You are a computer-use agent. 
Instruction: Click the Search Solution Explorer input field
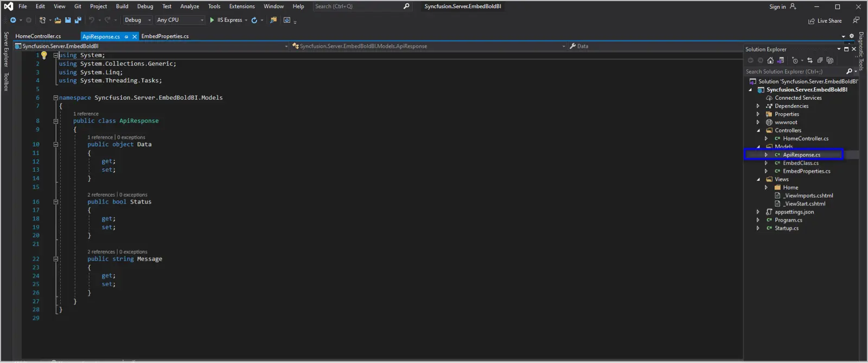[x=793, y=72]
